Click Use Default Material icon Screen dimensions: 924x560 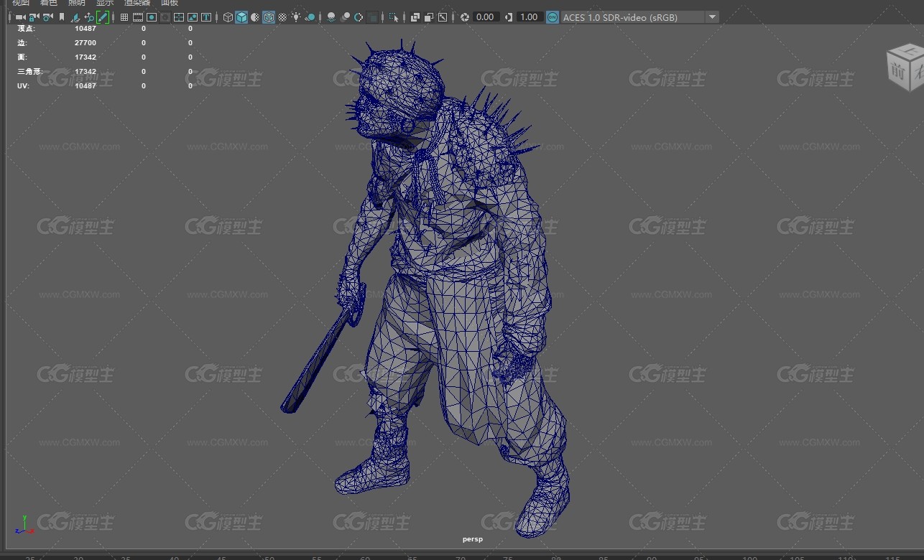coord(256,17)
